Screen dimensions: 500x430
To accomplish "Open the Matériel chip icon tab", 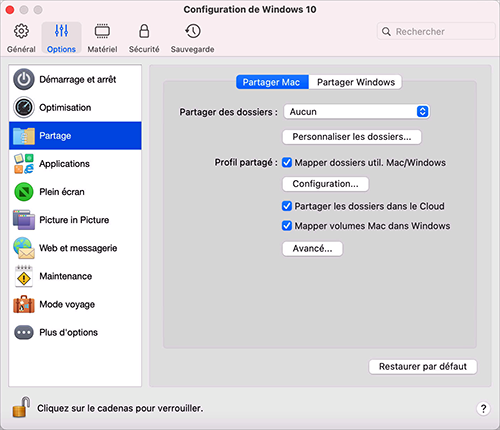I will tap(102, 31).
